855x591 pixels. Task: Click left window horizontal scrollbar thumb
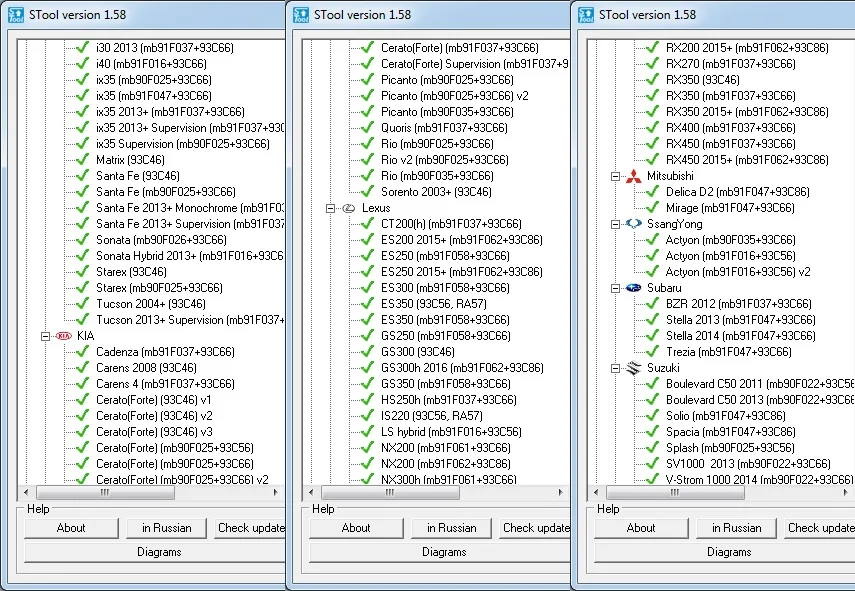tap(105, 492)
